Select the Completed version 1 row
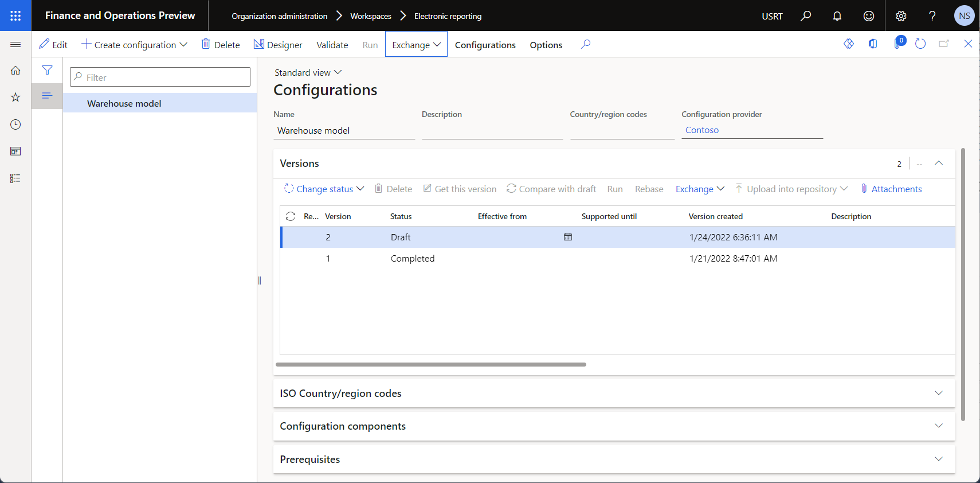Viewport: 980px width, 483px height. (618, 258)
